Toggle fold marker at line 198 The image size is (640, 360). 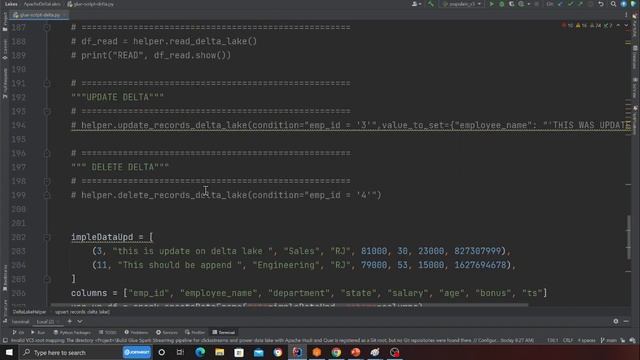coord(47,181)
